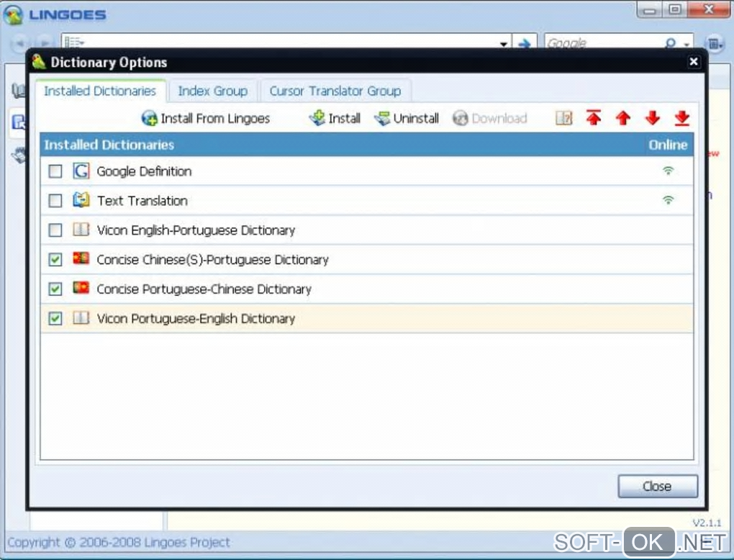Click the Google search magnifier icon

(x=671, y=43)
